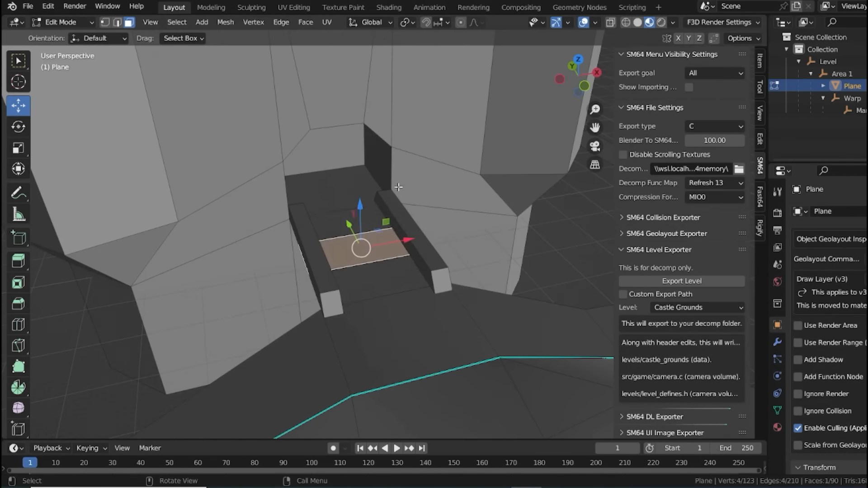Click the Cursor tool icon
The height and width of the screenshot is (488, 868).
(x=18, y=82)
